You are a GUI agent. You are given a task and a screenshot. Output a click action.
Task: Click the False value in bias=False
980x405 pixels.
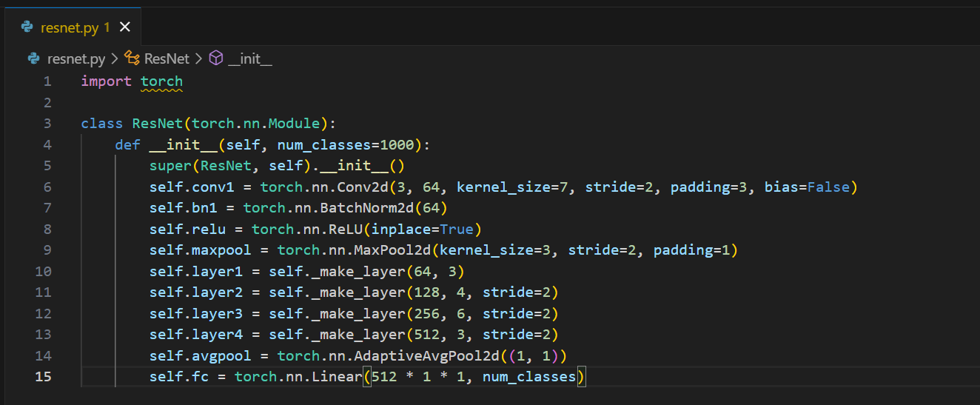tap(828, 187)
